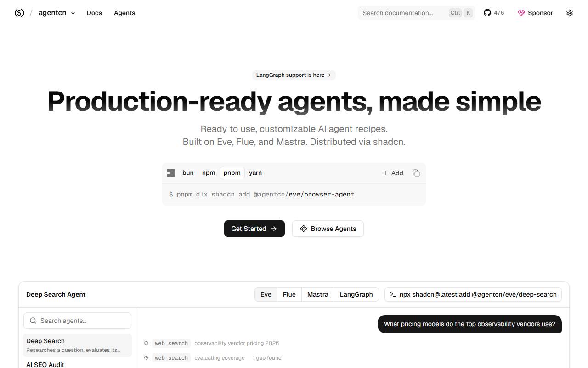The height and width of the screenshot is (368, 588).
Task: Select the bun package manager tab
Action: click(x=188, y=172)
